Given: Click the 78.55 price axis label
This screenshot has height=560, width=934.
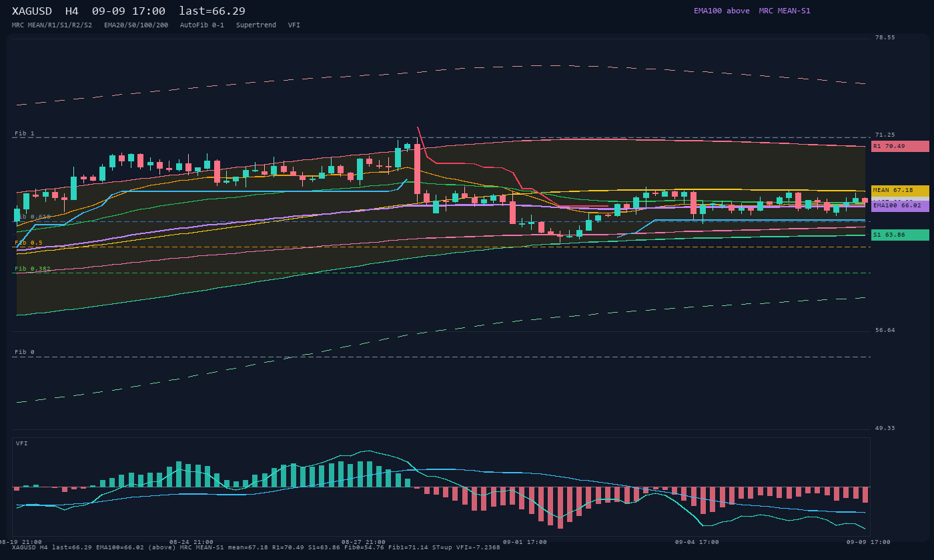Looking at the screenshot, I should click(x=885, y=37).
